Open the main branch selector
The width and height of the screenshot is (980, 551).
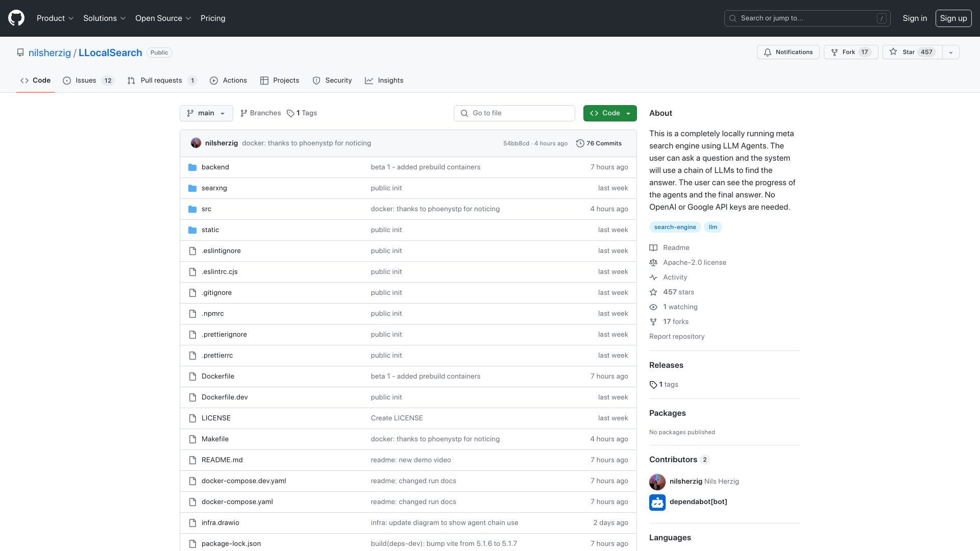tap(206, 113)
